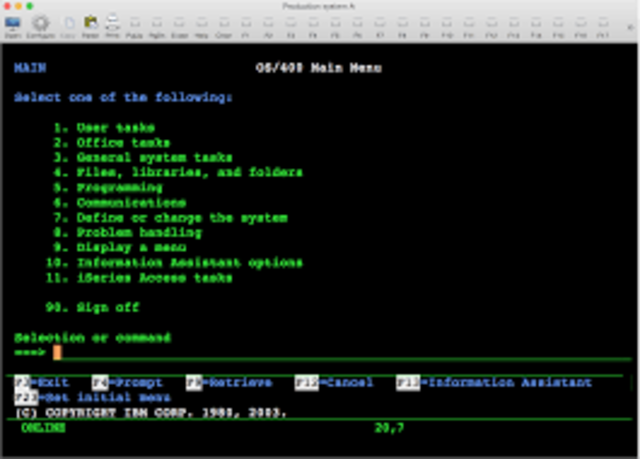The height and width of the screenshot is (459, 640).
Task: Select menu option 5. Programming
Action: pos(108,188)
